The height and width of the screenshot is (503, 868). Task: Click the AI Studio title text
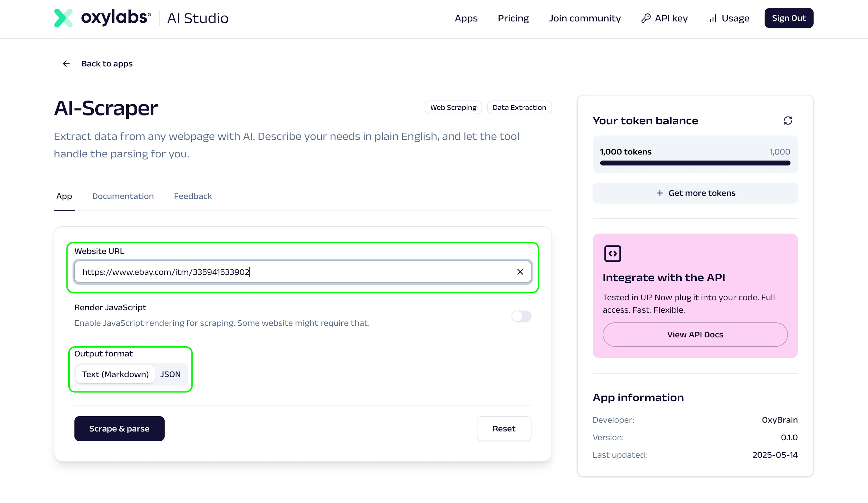(x=198, y=18)
